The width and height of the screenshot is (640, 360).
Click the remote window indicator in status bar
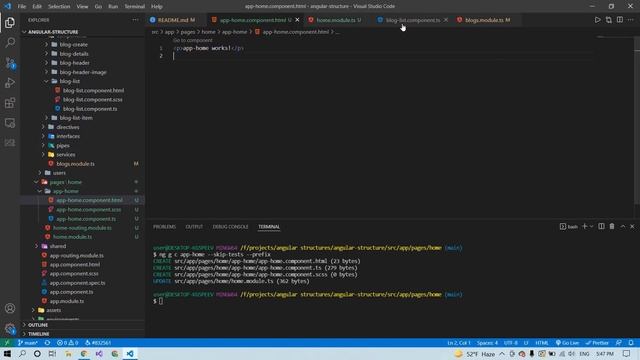click(x=7, y=342)
